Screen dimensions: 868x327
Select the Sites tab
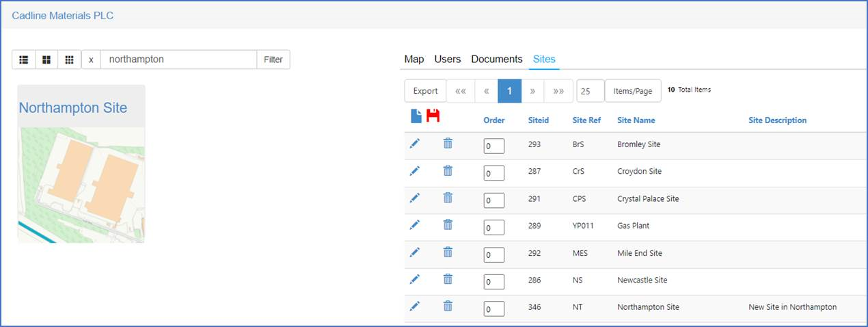click(x=544, y=60)
